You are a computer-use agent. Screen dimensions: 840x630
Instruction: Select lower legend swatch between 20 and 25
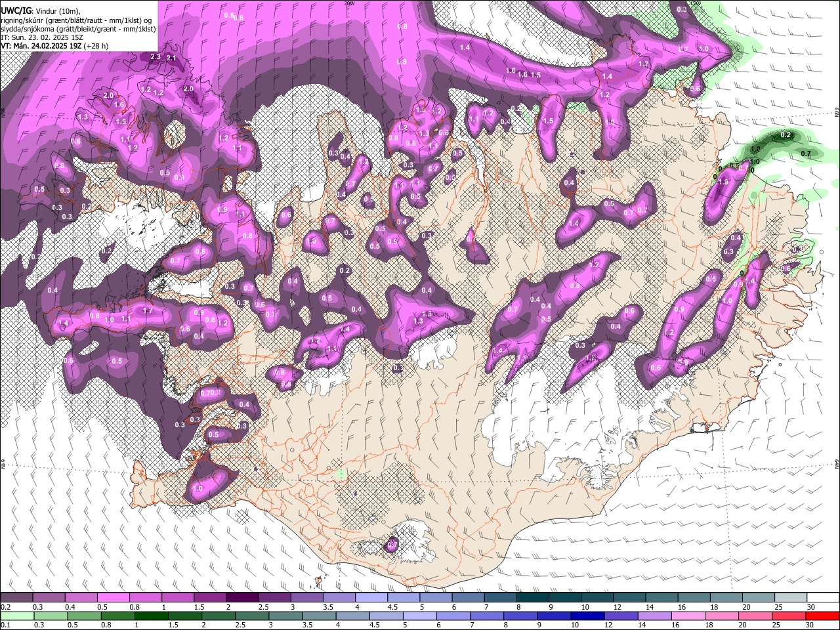pyautogui.click(x=756, y=616)
